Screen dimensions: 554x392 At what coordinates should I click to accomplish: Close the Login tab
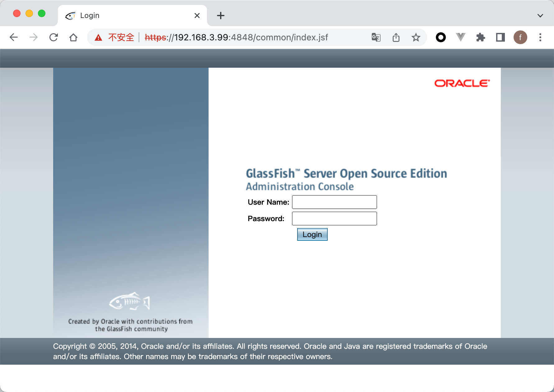pos(197,16)
